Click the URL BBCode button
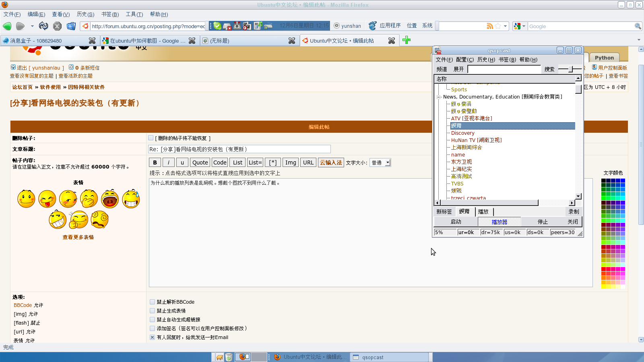The width and height of the screenshot is (644, 362). (x=308, y=162)
